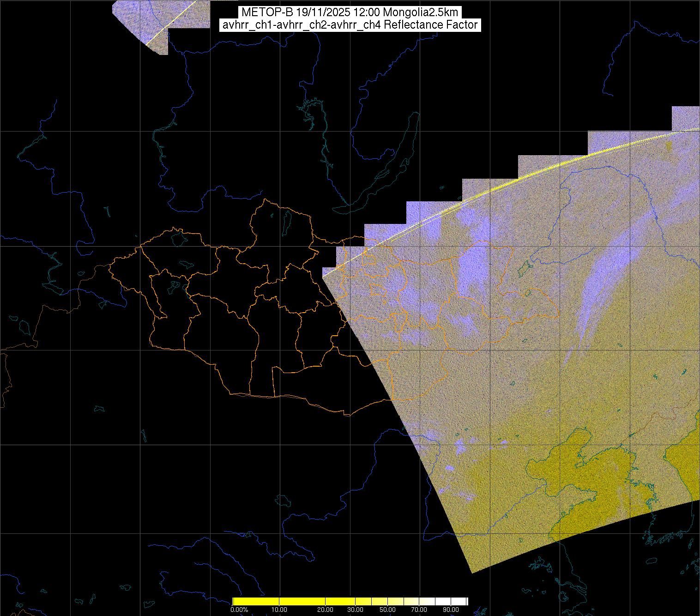This screenshot has width=700, height=616.
Task: Click the 0.00% label under color bar
Action: pos(239,610)
